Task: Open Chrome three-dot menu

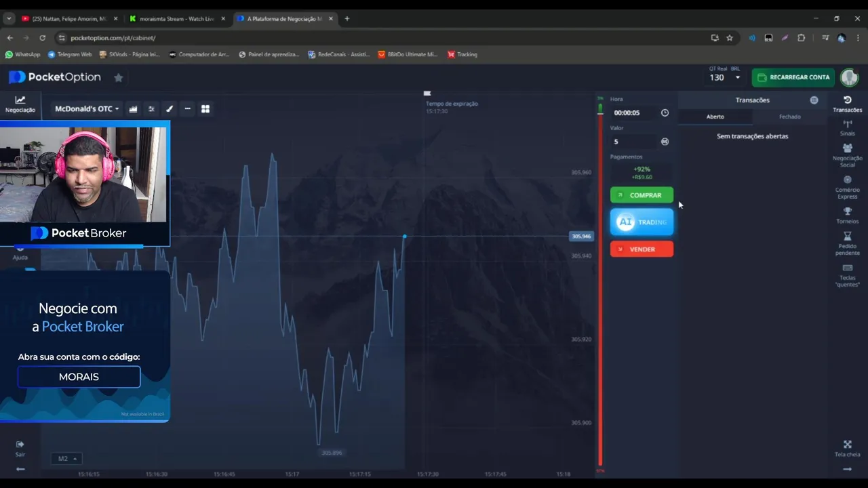Action: coord(857,38)
